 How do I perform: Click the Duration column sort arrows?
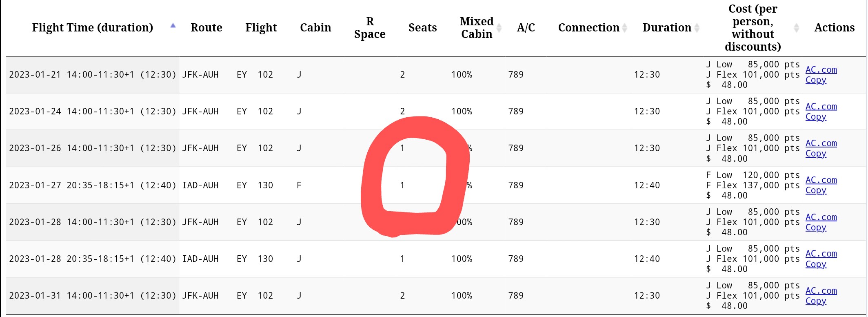697,28
